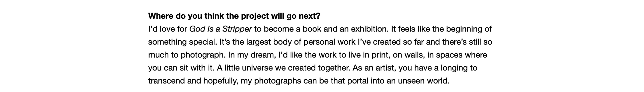
Task: Click the word "book" in the first line
Action: (312, 29)
